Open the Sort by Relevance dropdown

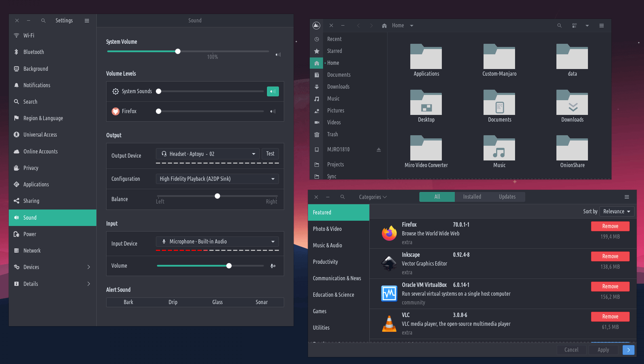(x=617, y=212)
